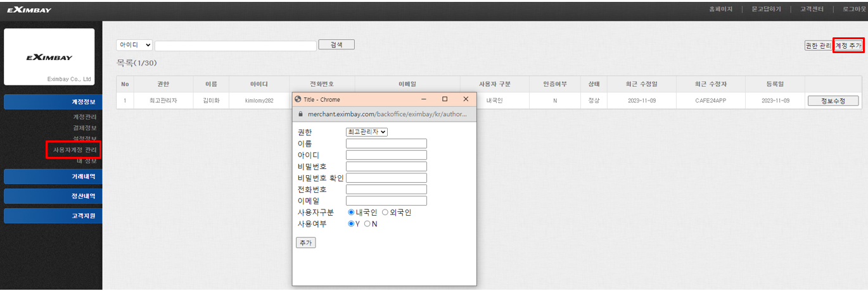Click the globe icon in popup title bar

click(x=298, y=99)
